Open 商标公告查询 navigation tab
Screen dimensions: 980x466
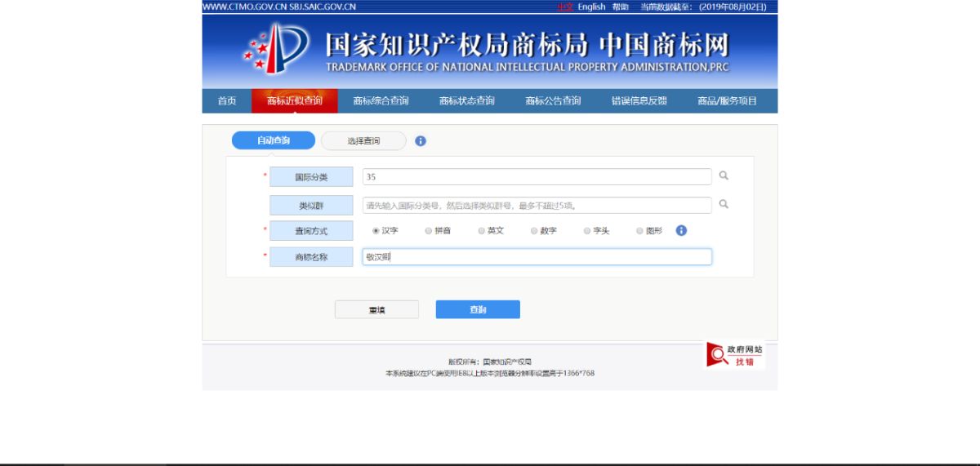point(553,101)
